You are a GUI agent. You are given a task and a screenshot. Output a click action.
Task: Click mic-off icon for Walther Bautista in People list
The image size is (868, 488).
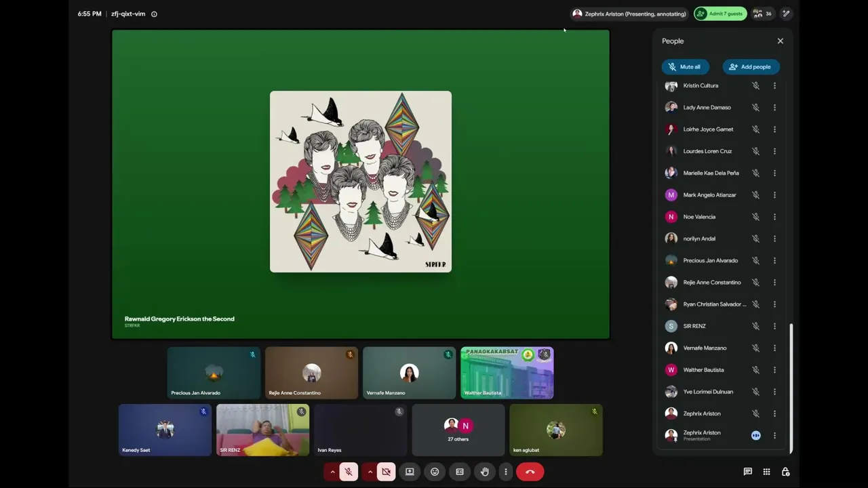coord(755,370)
